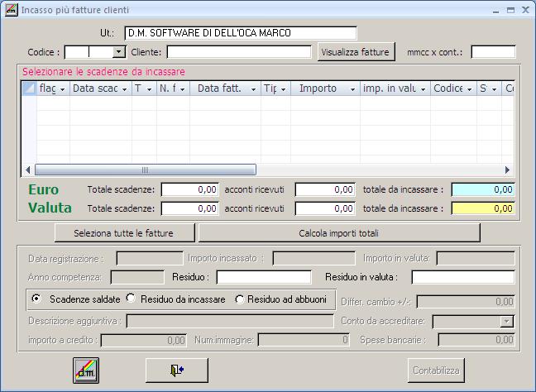Click the select-all corner of the grid
The width and height of the screenshot is (536, 392).
click(x=29, y=88)
